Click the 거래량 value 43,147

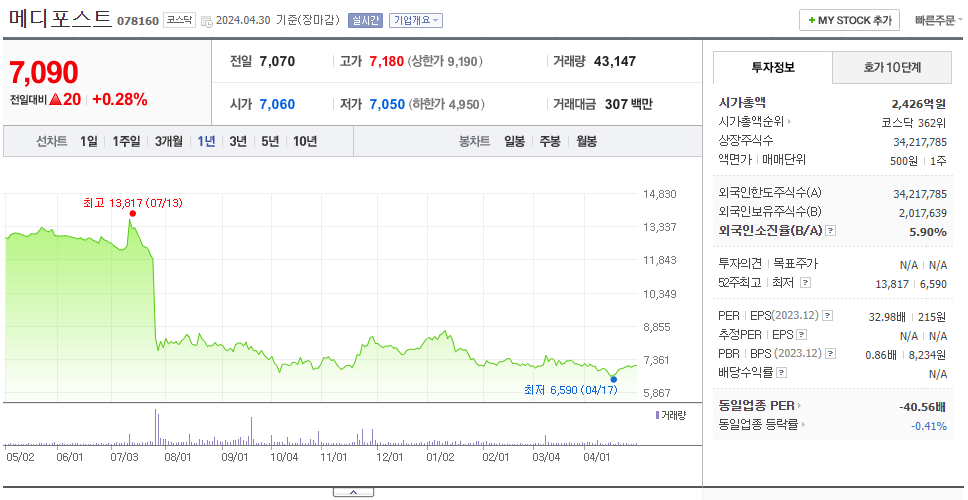click(615, 61)
